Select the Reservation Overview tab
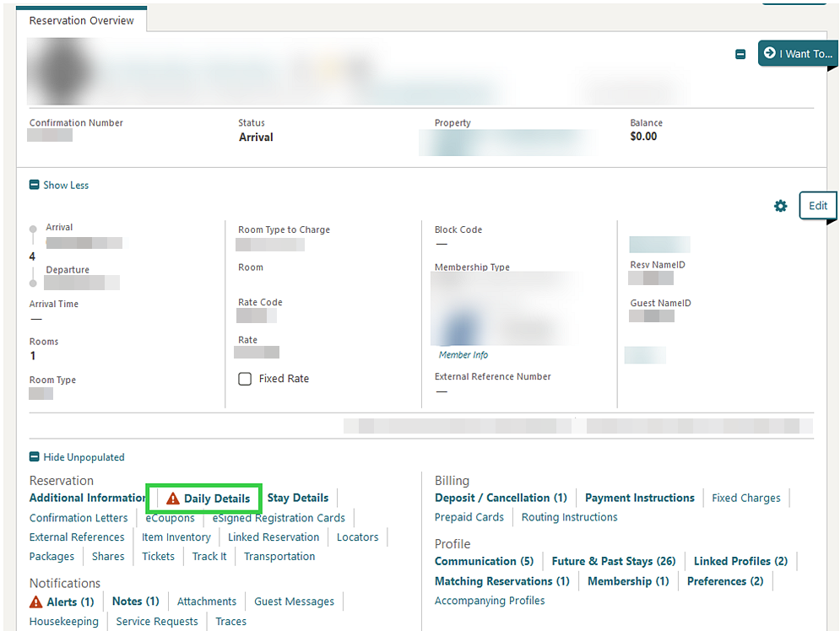The width and height of the screenshot is (840, 631). tap(81, 20)
